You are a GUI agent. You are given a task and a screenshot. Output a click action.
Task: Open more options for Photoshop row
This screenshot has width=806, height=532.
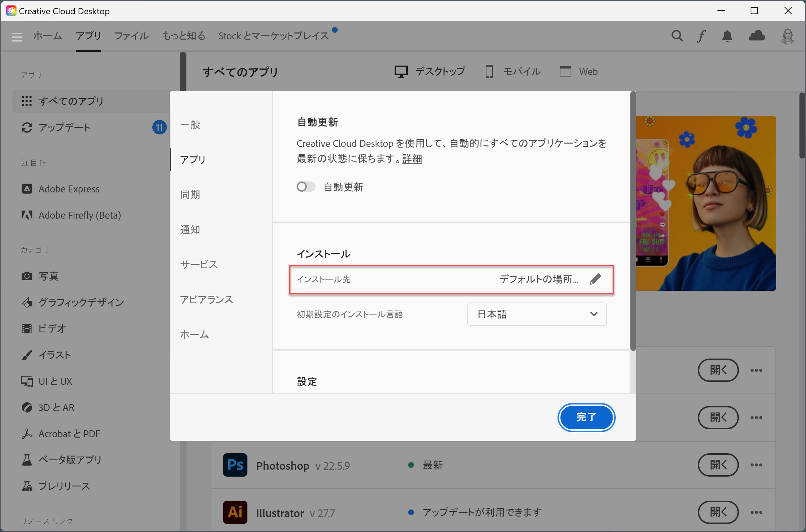pyautogui.click(x=756, y=465)
